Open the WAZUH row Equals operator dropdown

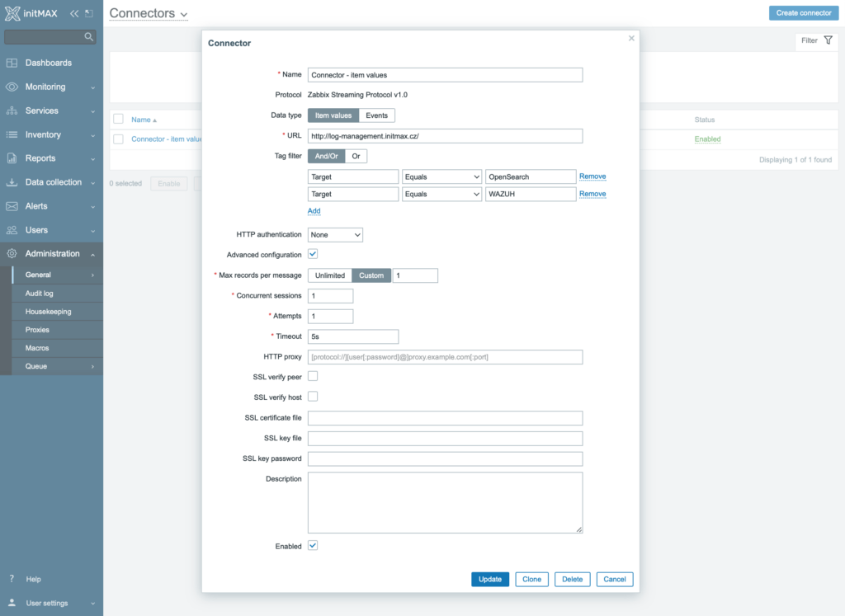point(442,194)
